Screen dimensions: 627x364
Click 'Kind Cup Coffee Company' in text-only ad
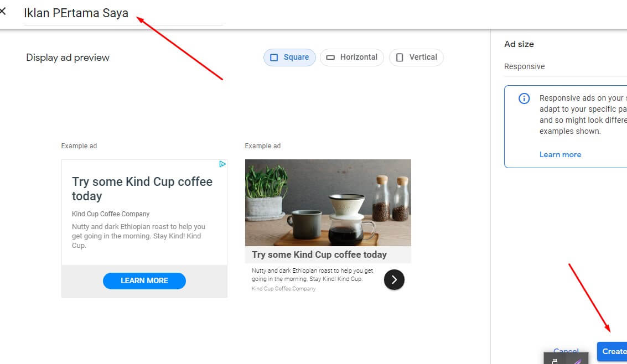(x=111, y=214)
